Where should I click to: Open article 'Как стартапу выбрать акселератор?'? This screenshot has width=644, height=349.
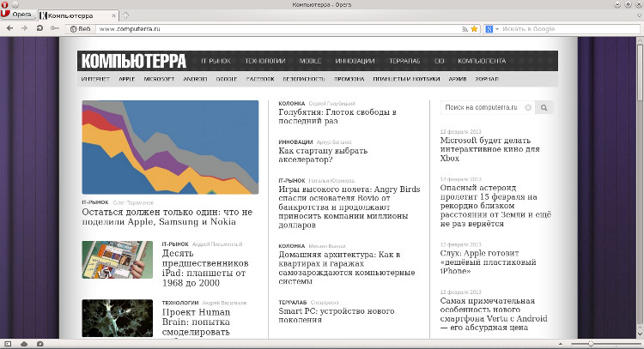point(323,155)
